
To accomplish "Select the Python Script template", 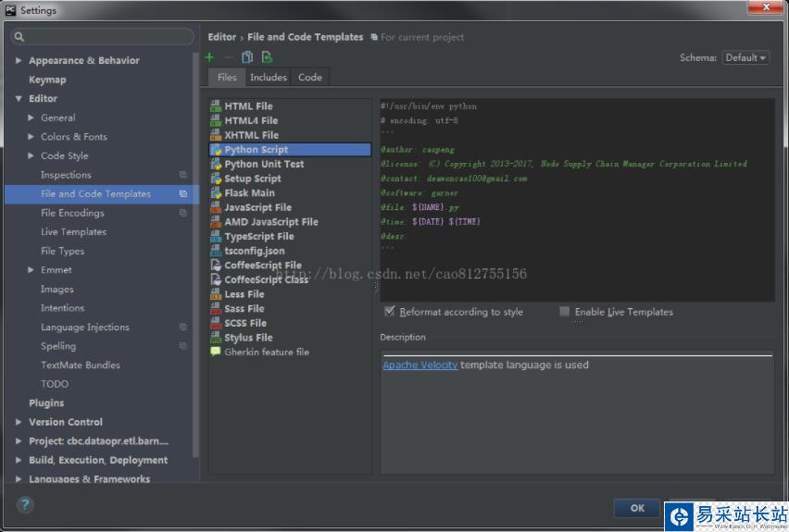I will 290,149.
